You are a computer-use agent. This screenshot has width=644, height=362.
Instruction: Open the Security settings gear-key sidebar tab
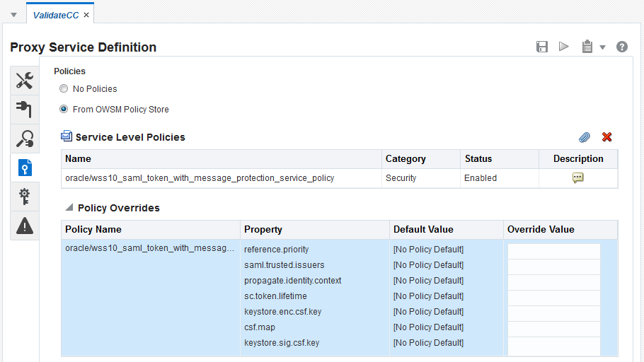click(x=25, y=197)
